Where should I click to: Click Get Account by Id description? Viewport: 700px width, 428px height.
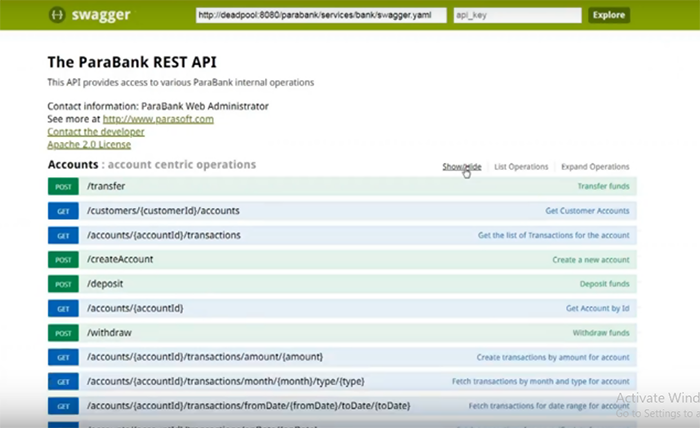pos(597,308)
